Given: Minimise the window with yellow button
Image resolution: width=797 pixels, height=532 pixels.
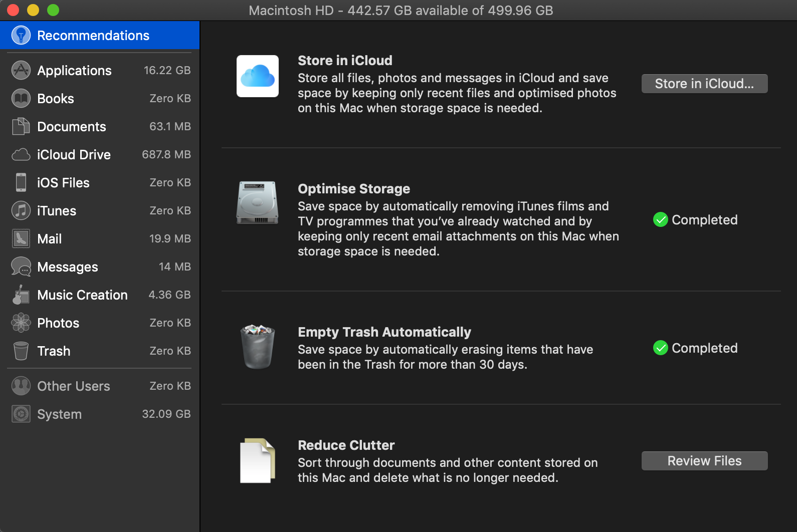Looking at the screenshot, I should pyautogui.click(x=33, y=10).
